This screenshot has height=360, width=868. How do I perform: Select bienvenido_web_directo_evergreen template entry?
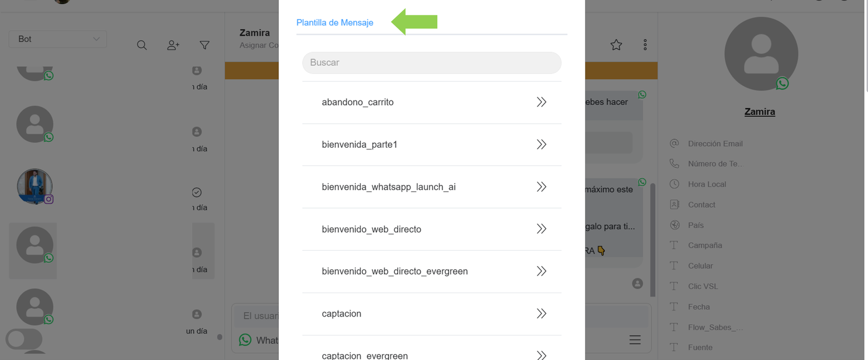(x=394, y=271)
